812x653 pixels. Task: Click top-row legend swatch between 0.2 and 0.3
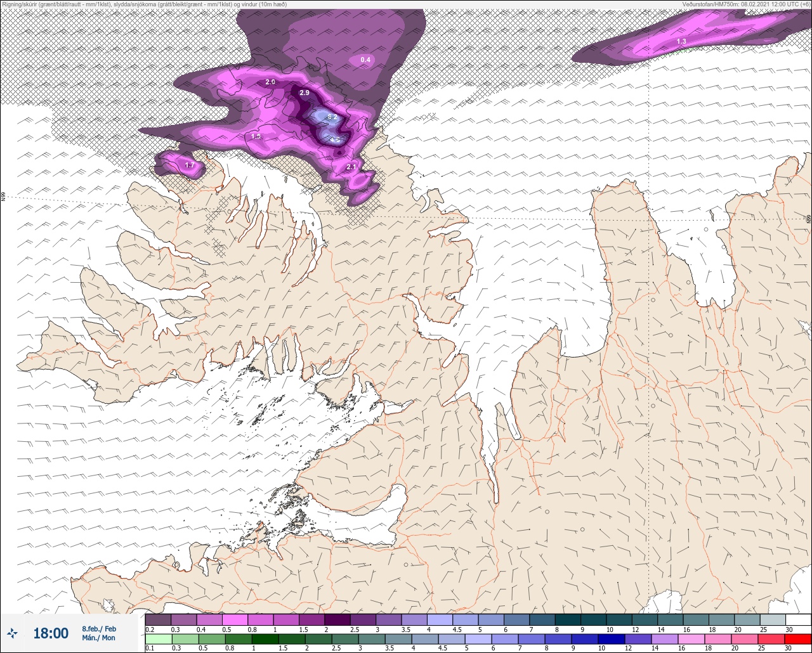[158, 620]
